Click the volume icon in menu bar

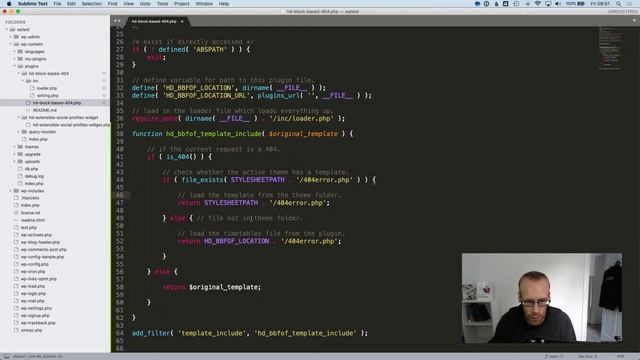click(x=558, y=4)
